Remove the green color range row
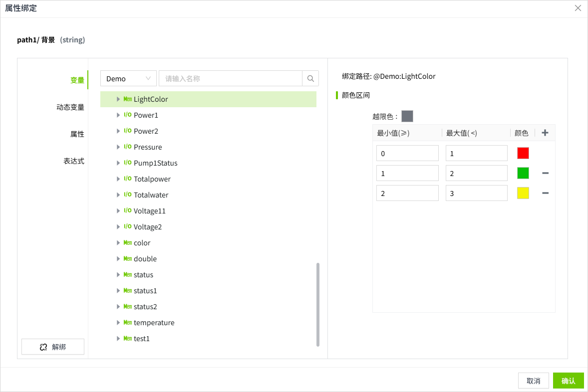 545,173
